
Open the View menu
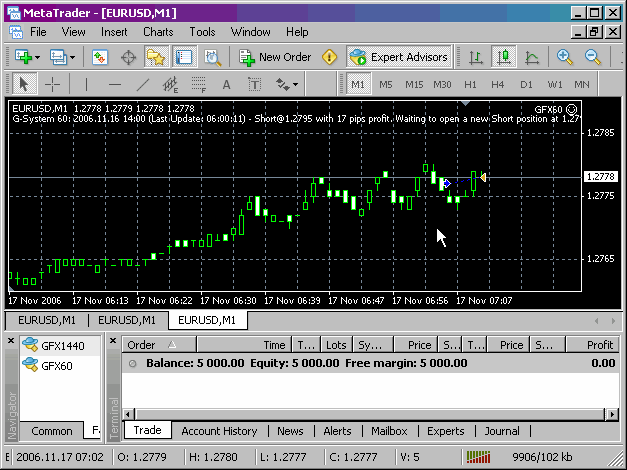click(x=74, y=32)
